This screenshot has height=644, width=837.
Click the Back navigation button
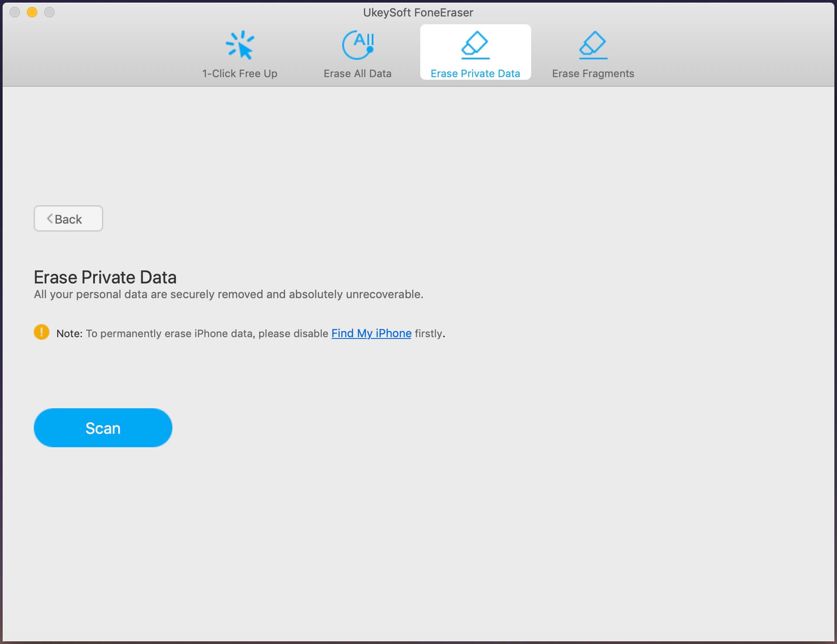tap(68, 218)
